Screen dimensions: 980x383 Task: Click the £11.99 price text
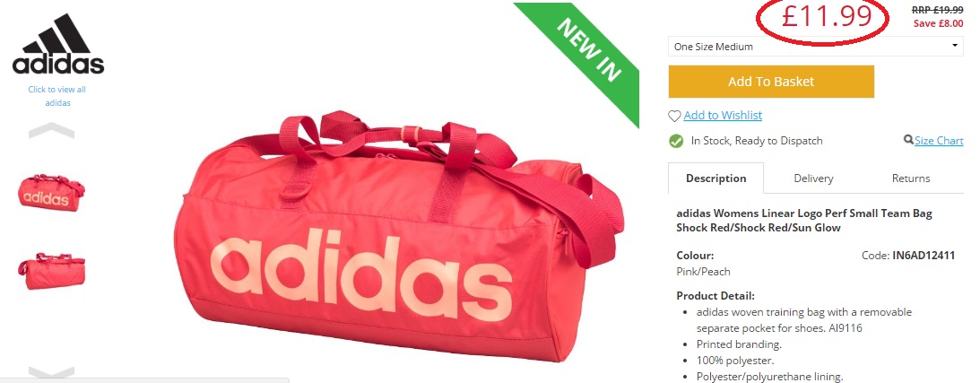point(827,16)
